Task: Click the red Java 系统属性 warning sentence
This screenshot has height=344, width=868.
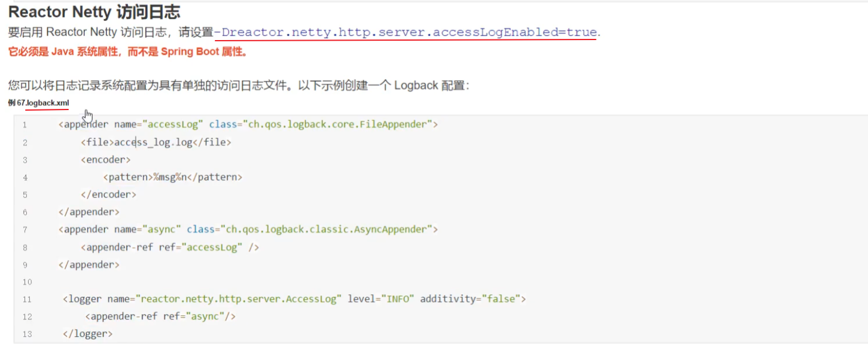Action: click(127, 51)
